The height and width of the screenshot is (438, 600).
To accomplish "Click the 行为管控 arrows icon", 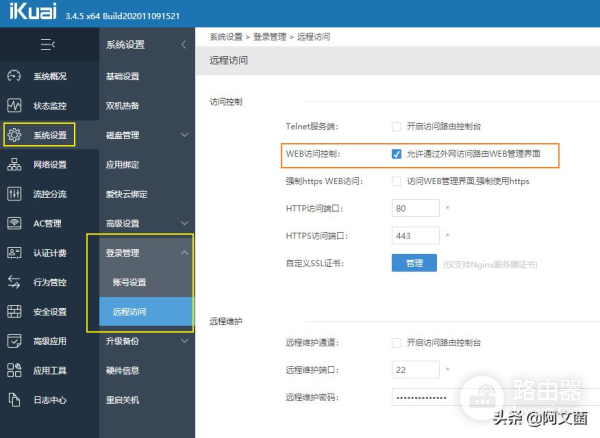I will click(x=14, y=282).
